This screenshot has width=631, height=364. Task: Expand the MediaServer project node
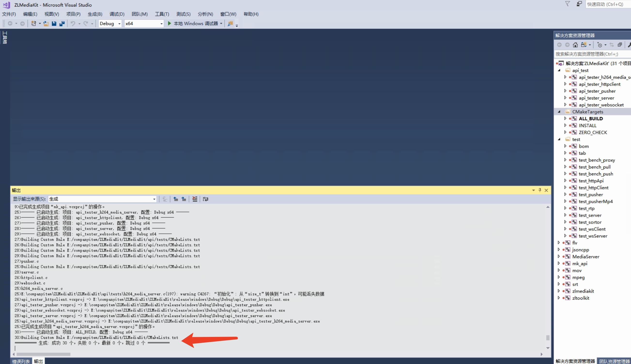(x=559, y=257)
